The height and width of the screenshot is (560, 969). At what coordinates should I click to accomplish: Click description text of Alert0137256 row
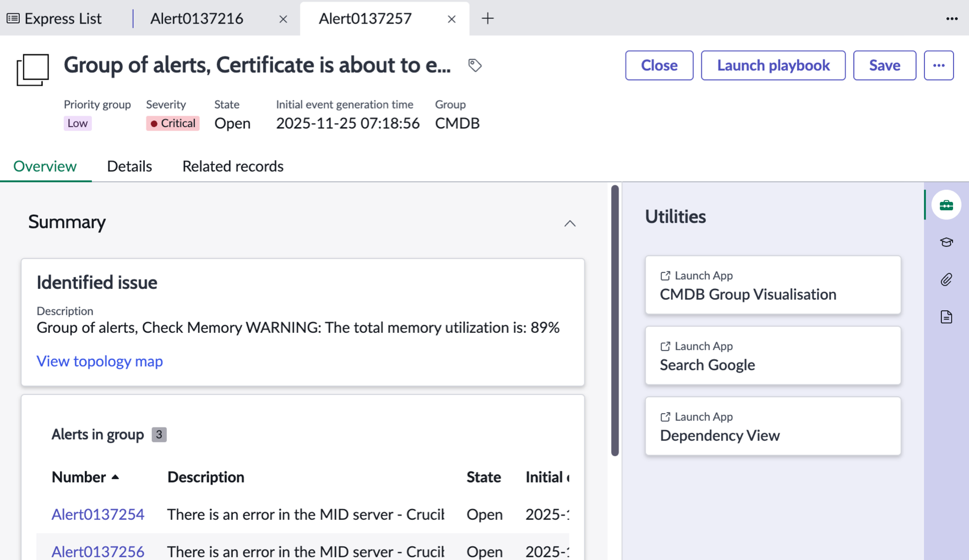coord(306,551)
